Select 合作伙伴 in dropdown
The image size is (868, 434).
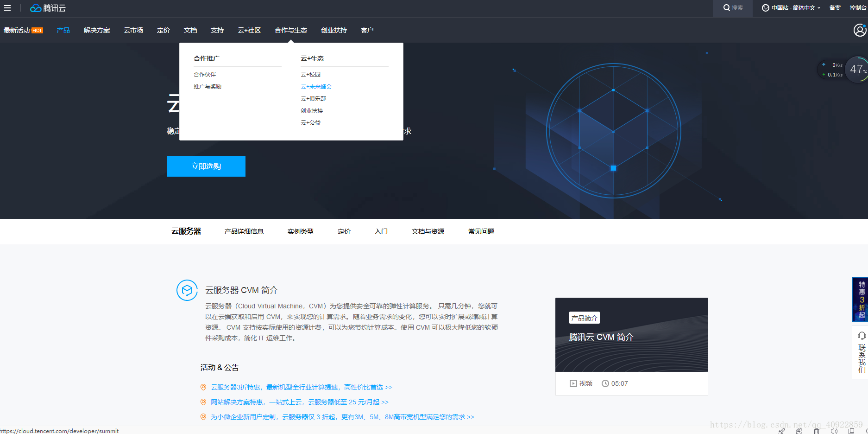(205, 74)
